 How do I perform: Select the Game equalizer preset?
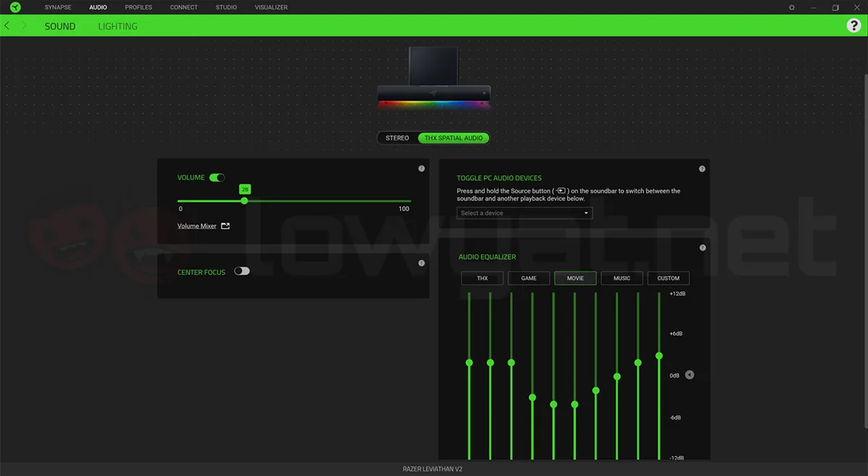(529, 278)
